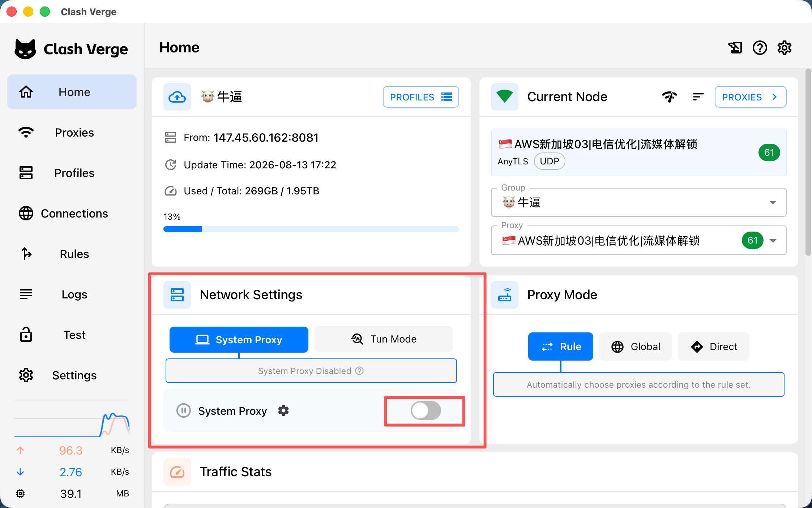
Task: Click the sort nodes icon
Action: 698,97
